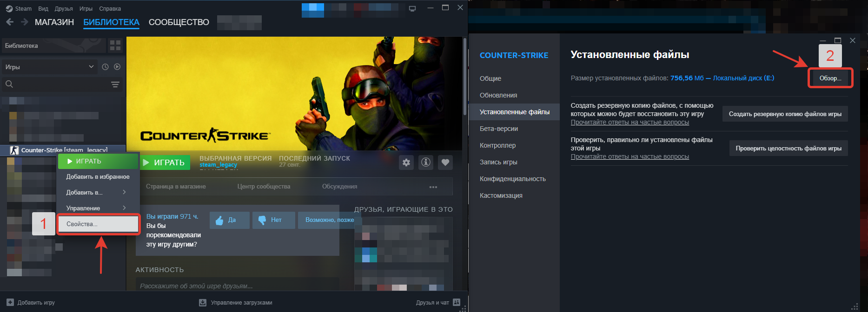Image resolution: width=868 pixels, height=312 pixels.
Task: Expand the 'Игры' dropdown filter
Action: point(49,67)
